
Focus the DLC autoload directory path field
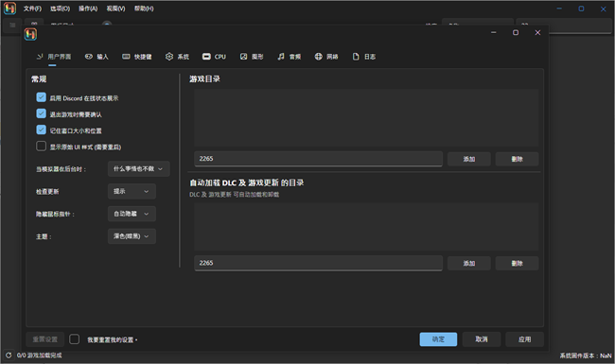click(319, 263)
